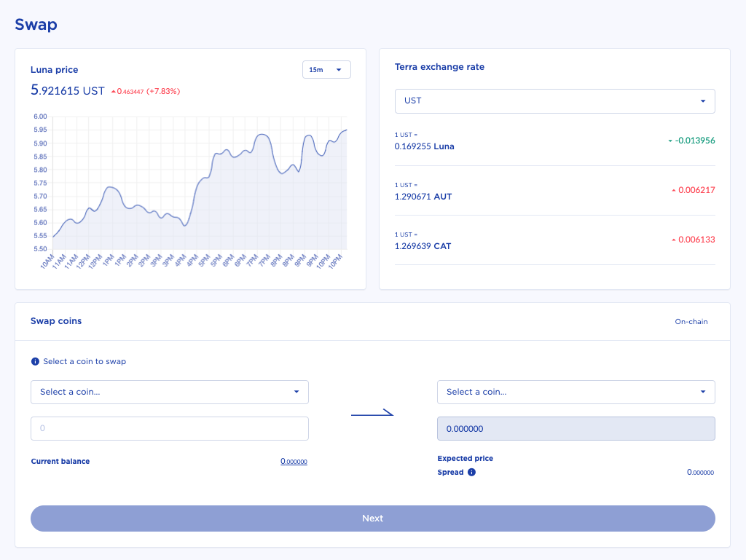The image size is (746, 560).
Task: Click the Expected price label
Action: 465,458
